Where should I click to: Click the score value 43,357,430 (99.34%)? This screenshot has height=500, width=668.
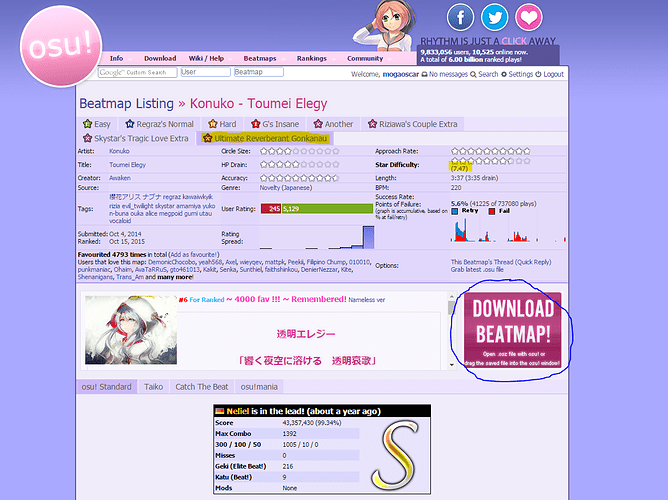[312, 423]
